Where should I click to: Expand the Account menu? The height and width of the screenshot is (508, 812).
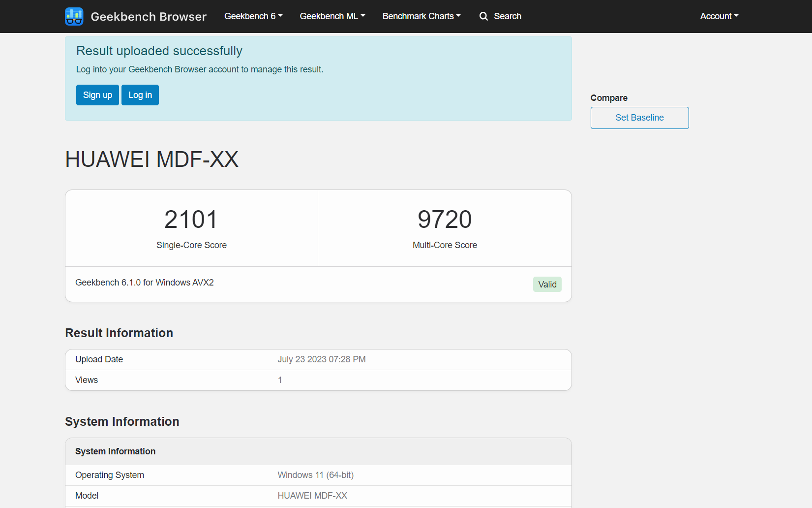[719, 16]
